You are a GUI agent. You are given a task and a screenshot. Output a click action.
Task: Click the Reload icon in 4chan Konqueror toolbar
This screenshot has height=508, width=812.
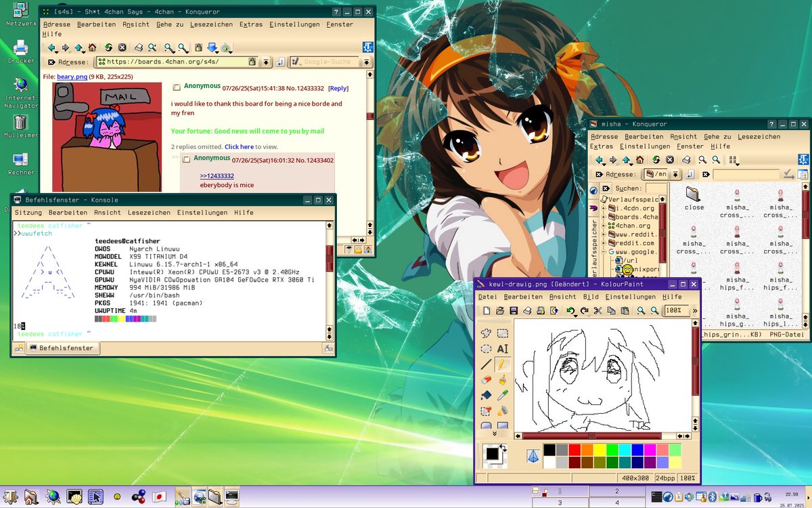[x=108, y=47]
